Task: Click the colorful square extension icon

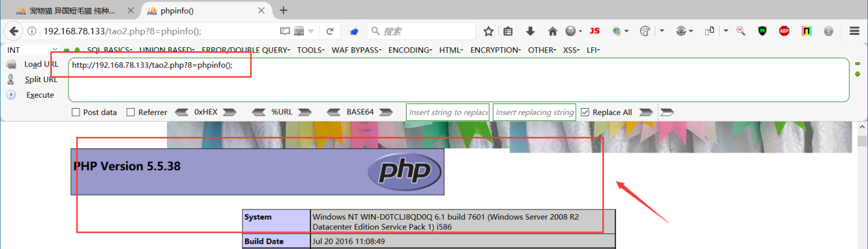Action: [x=807, y=31]
